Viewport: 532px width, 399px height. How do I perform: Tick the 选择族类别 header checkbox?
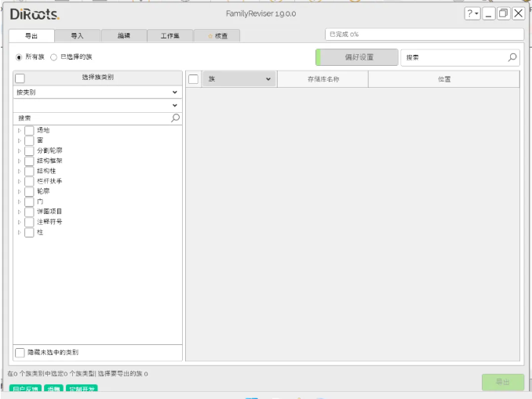click(x=20, y=78)
